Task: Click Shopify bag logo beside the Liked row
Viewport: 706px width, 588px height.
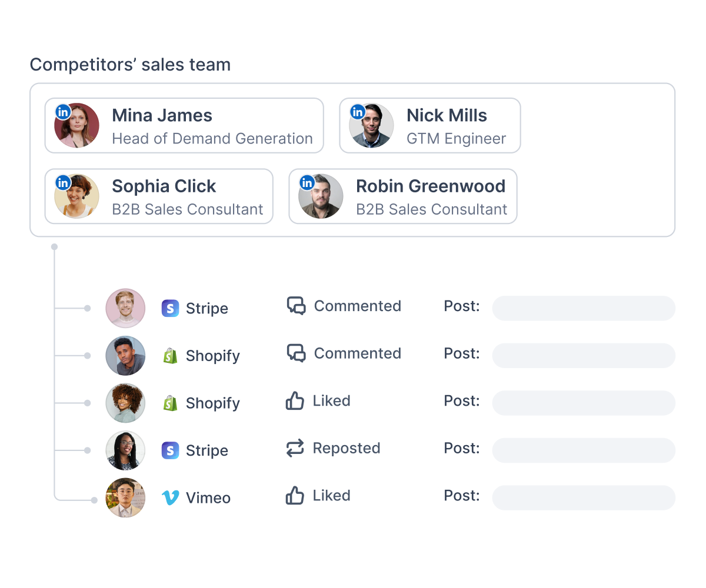Action: [170, 403]
